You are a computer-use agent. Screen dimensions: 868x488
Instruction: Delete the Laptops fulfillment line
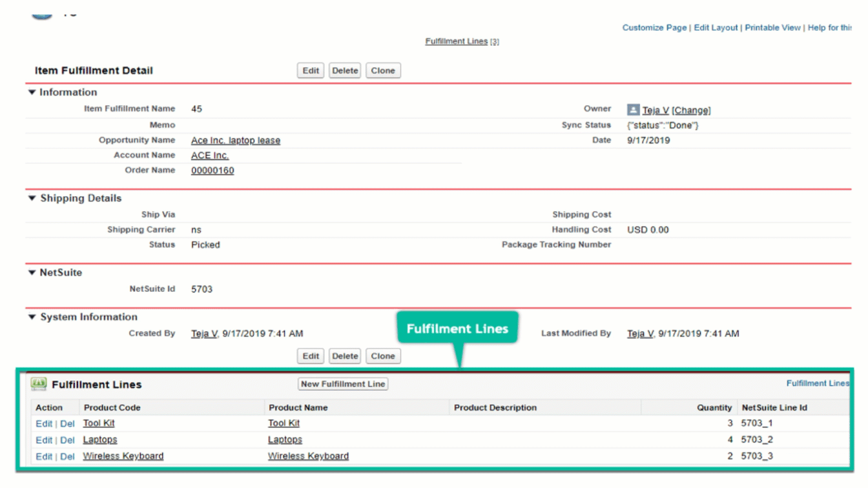coord(67,440)
